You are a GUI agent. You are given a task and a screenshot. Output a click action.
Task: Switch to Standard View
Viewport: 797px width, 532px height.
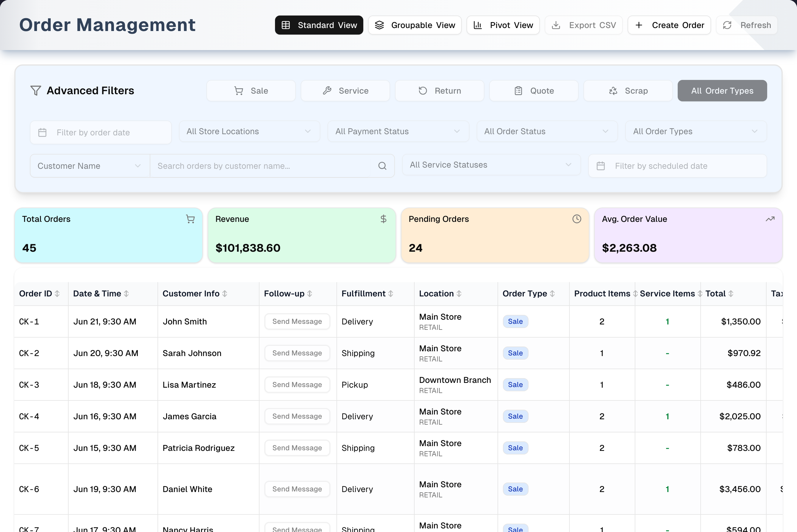[x=319, y=25]
